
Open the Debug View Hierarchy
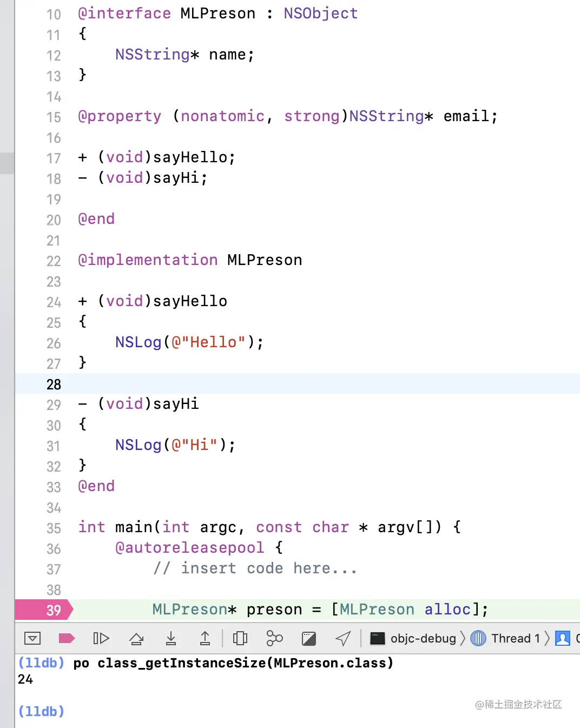coord(240,638)
